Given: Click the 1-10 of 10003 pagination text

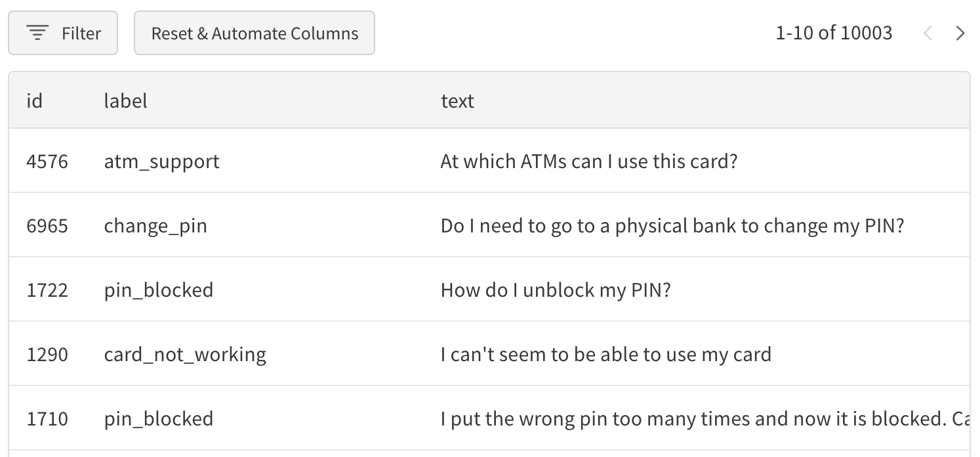Looking at the screenshot, I should coord(834,33).
